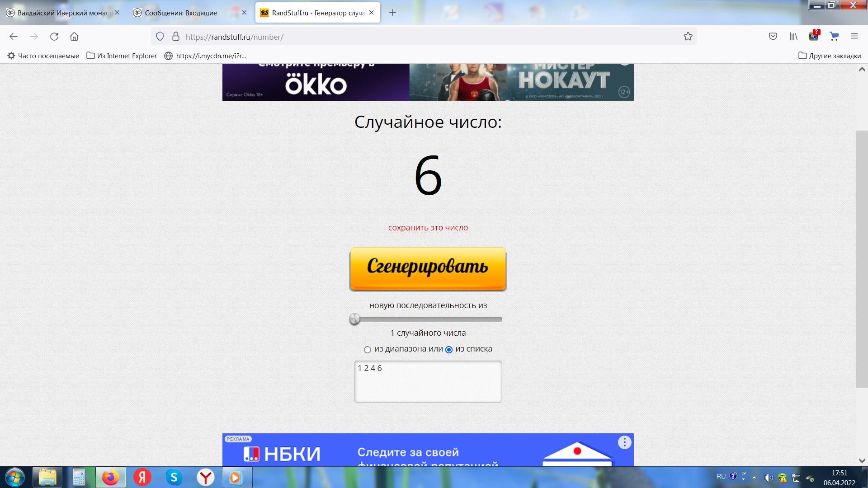The height and width of the screenshot is (488, 868).
Task: Open Calculator from the taskbar
Action: (x=79, y=477)
